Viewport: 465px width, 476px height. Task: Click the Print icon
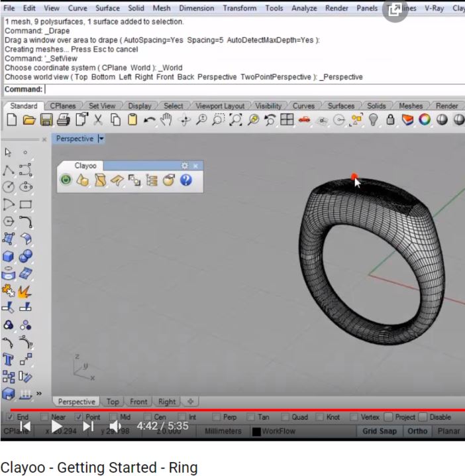(64, 119)
